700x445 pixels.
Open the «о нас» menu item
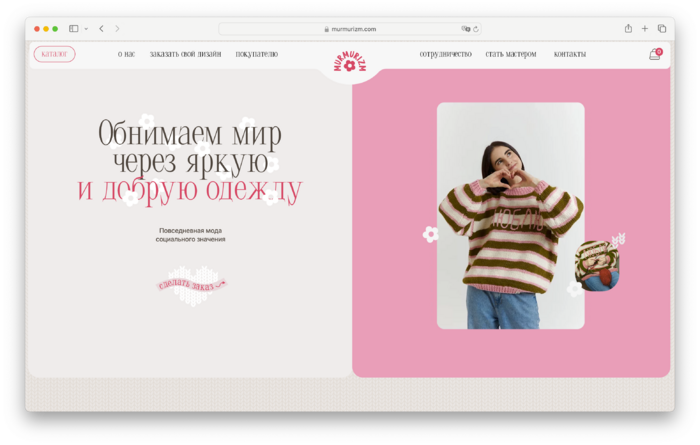(126, 54)
